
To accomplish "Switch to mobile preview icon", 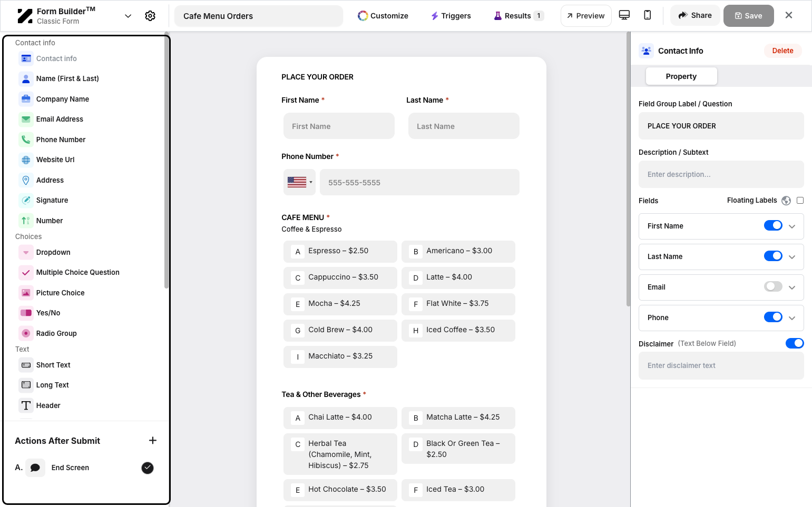I will [x=648, y=15].
